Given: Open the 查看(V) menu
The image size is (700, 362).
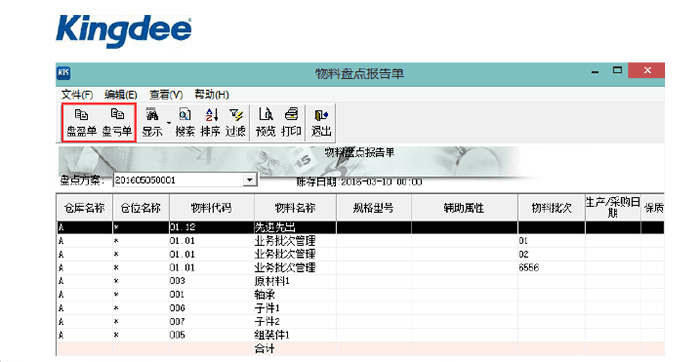Looking at the screenshot, I should click(x=166, y=95).
